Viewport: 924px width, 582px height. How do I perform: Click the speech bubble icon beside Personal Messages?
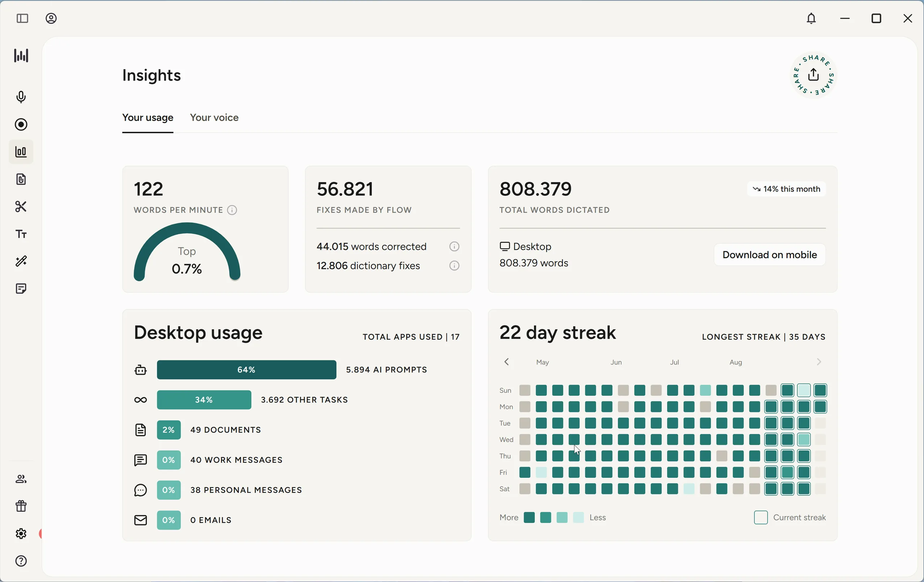[x=140, y=490]
